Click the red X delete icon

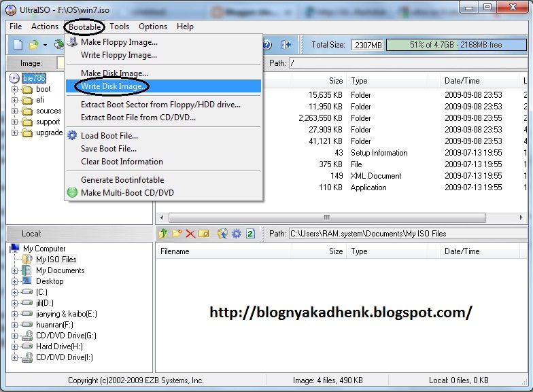190,234
